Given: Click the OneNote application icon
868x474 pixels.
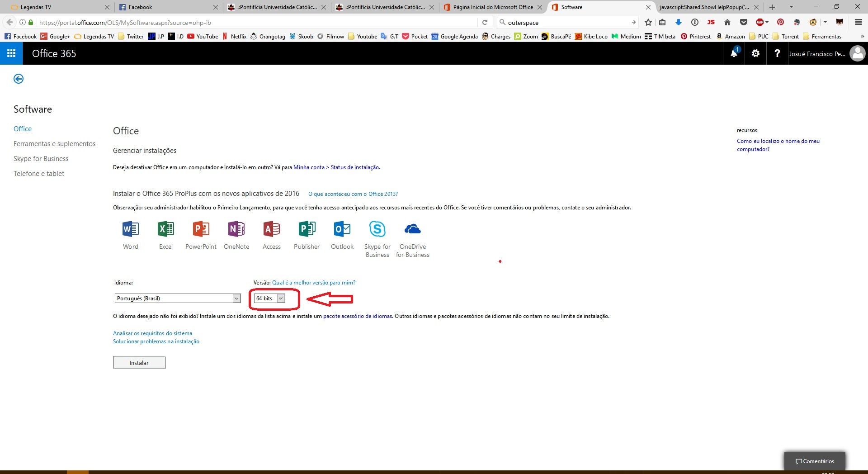Looking at the screenshot, I should [x=236, y=229].
